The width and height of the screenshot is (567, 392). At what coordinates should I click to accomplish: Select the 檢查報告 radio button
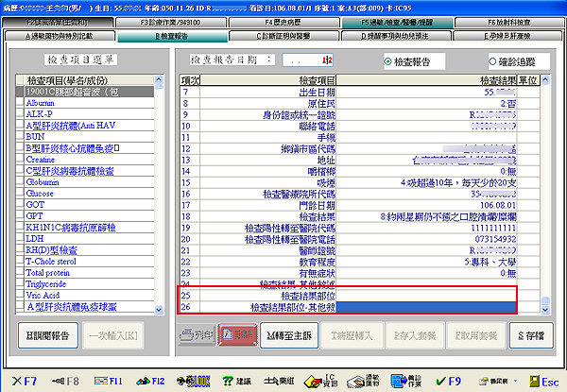click(388, 60)
